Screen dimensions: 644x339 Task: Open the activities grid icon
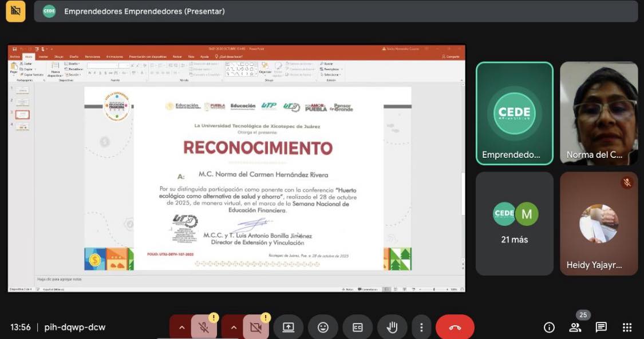627,327
